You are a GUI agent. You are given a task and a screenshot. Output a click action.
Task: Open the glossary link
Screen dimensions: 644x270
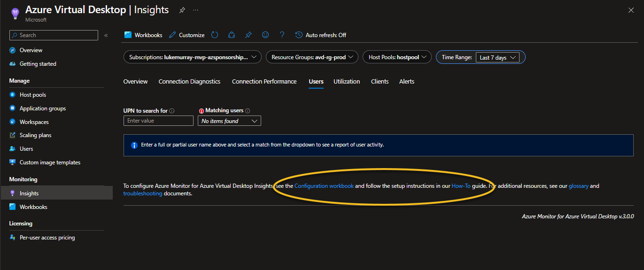(x=579, y=186)
